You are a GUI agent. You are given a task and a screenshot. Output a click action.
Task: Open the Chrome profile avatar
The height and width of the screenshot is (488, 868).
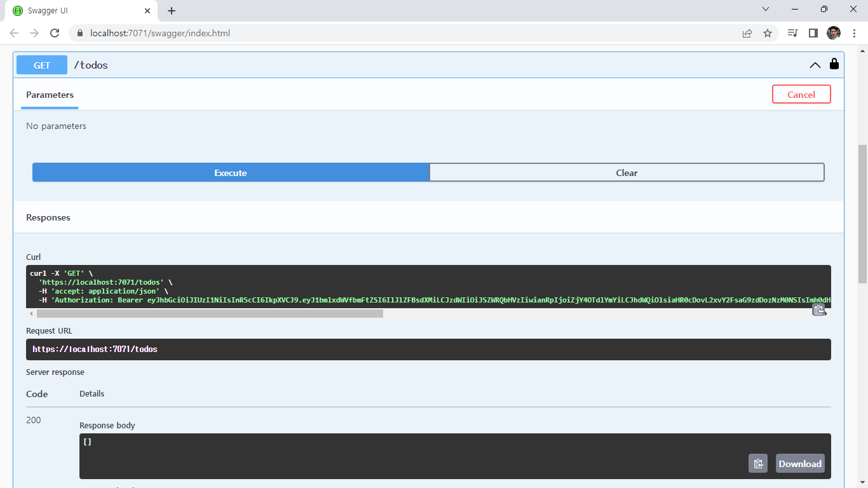tap(833, 33)
